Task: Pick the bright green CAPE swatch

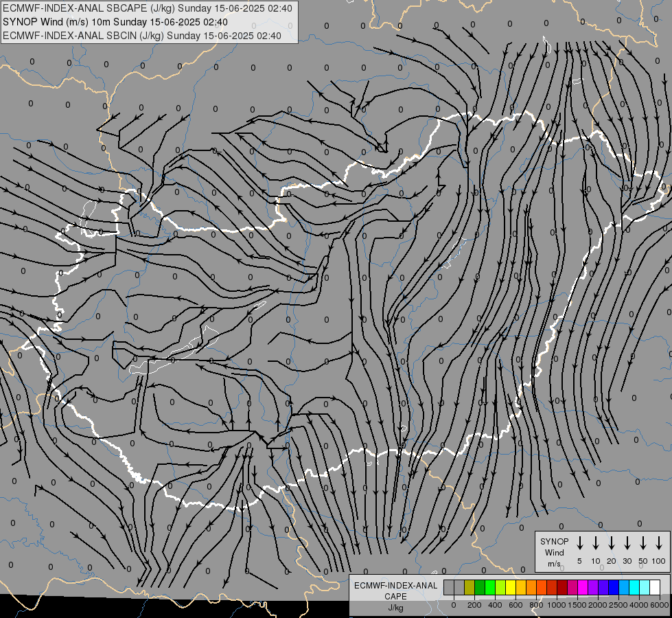Action: click(490, 587)
